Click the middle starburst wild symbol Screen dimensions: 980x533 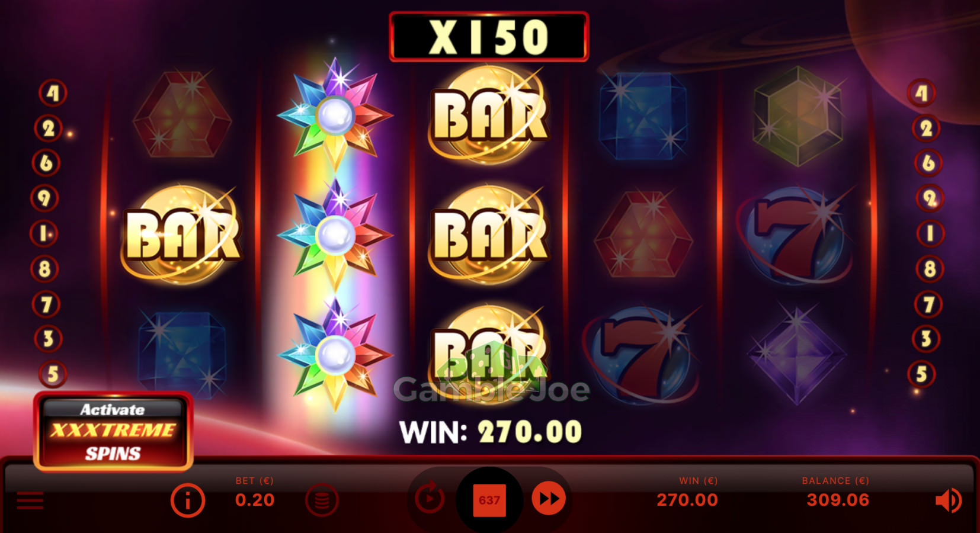tap(335, 235)
